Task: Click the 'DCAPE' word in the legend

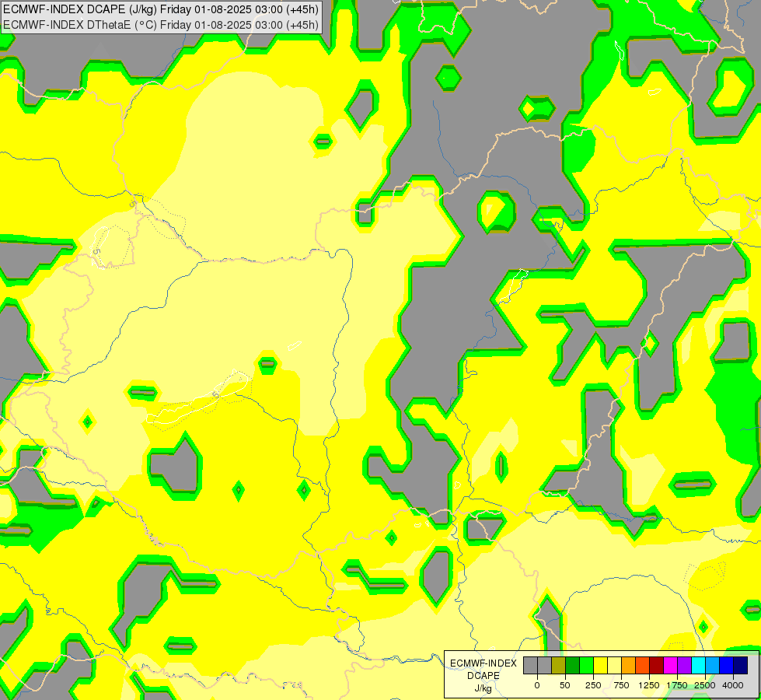Action: coord(483,676)
